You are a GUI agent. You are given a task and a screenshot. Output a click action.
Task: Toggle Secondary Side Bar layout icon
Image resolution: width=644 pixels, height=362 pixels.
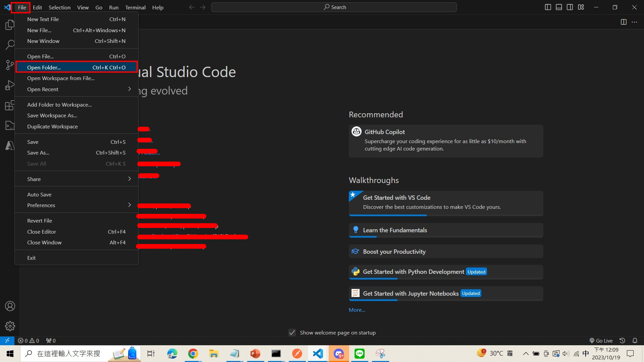pos(570,7)
